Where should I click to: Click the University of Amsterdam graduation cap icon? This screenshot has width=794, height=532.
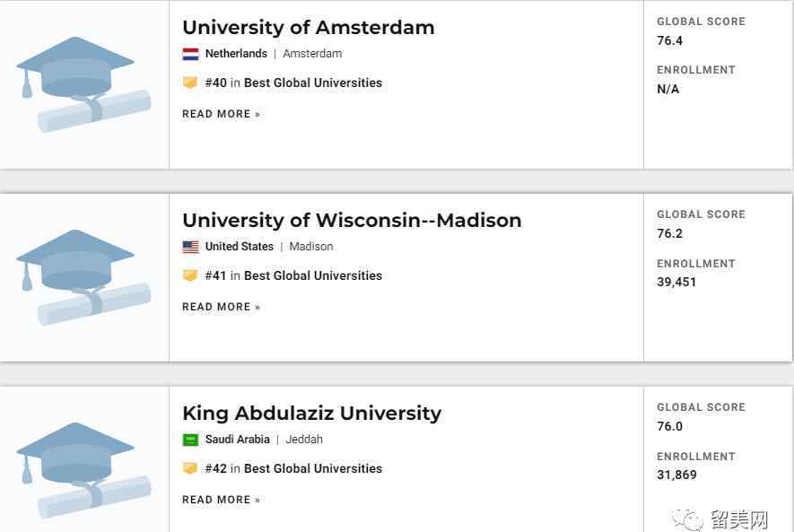83,83
